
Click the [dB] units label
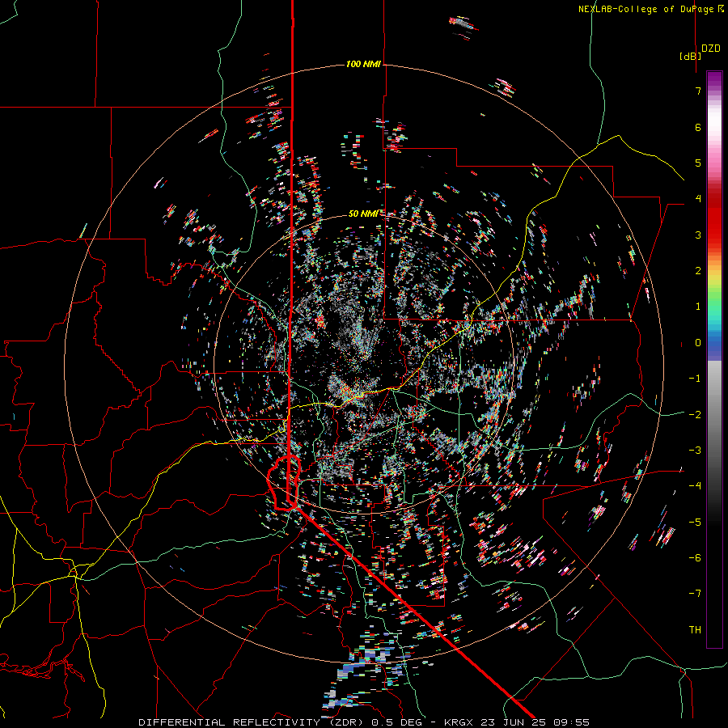click(x=690, y=56)
